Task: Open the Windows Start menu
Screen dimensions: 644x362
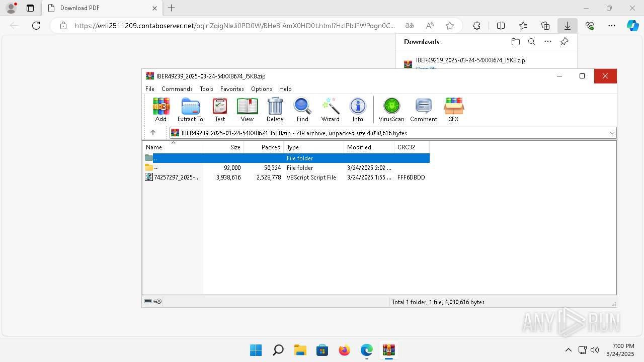Action: pyautogui.click(x=256, y=350)
